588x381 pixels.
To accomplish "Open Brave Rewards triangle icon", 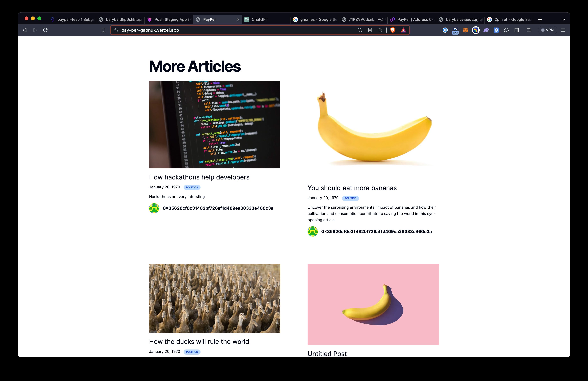I will (x=403, y=30).
